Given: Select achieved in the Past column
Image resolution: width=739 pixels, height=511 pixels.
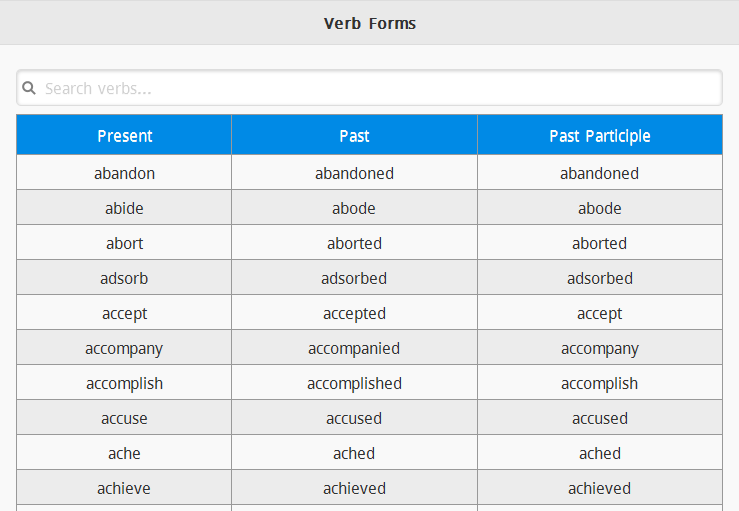Looking at the screenshot, I should point(354,488).
